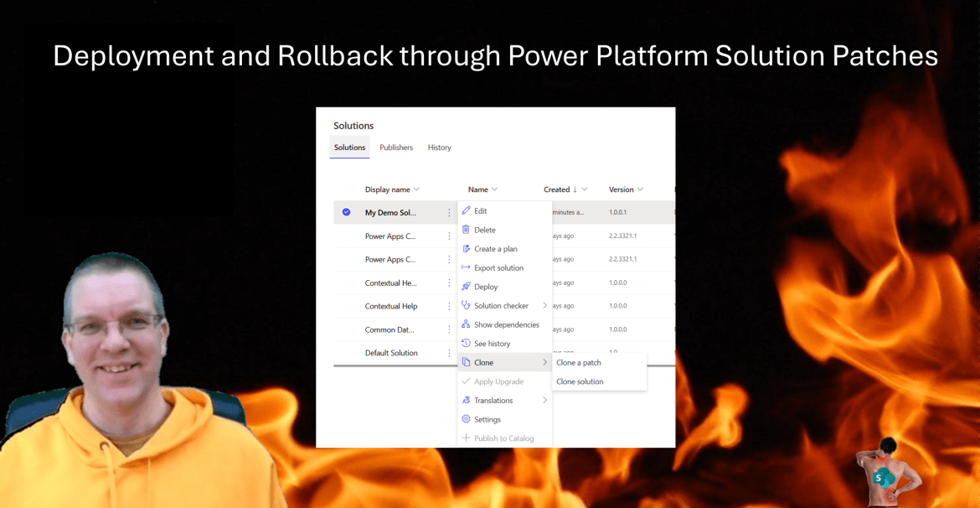Click the trash icon beside Delete
Viewport: 980px width, 508px height.
coord(466,230)
